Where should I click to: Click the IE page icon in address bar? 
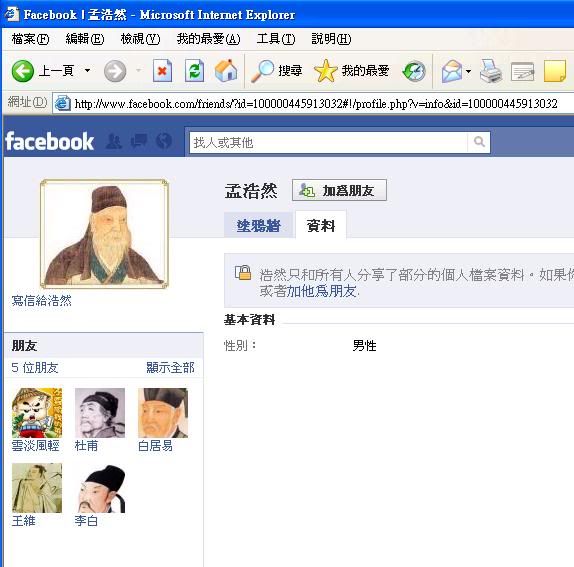[x=63, y=104]
